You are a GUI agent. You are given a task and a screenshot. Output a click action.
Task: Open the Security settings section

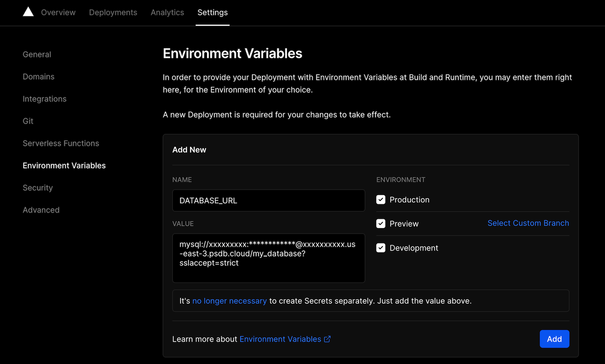(x=38, y=187)
